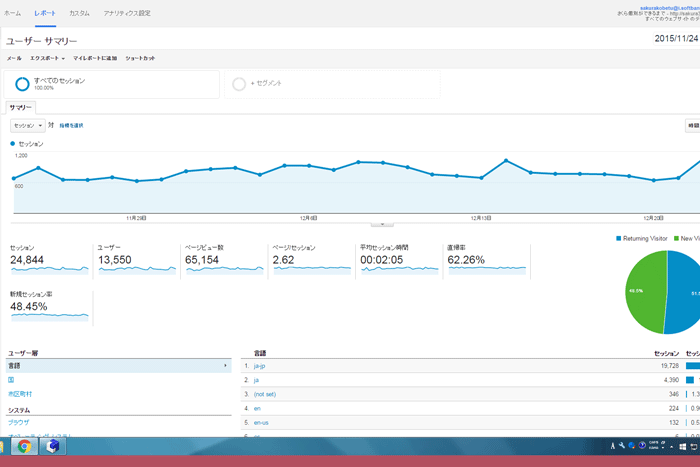The image size is (700, 467).
Task: Click the arrow on the 言語 row
Action: click(225, 366)
